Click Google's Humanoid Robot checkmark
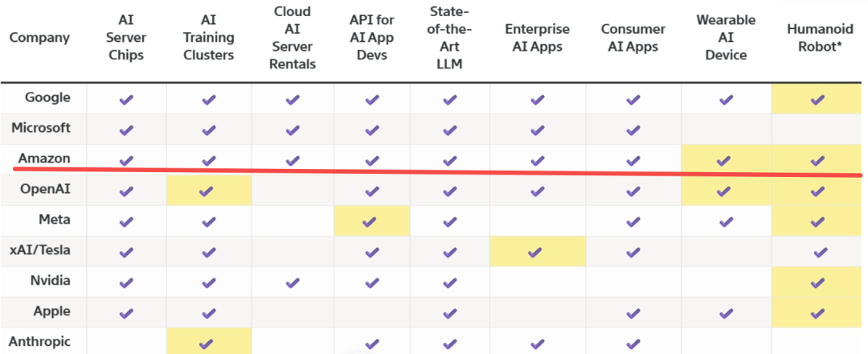 (818, 100)
